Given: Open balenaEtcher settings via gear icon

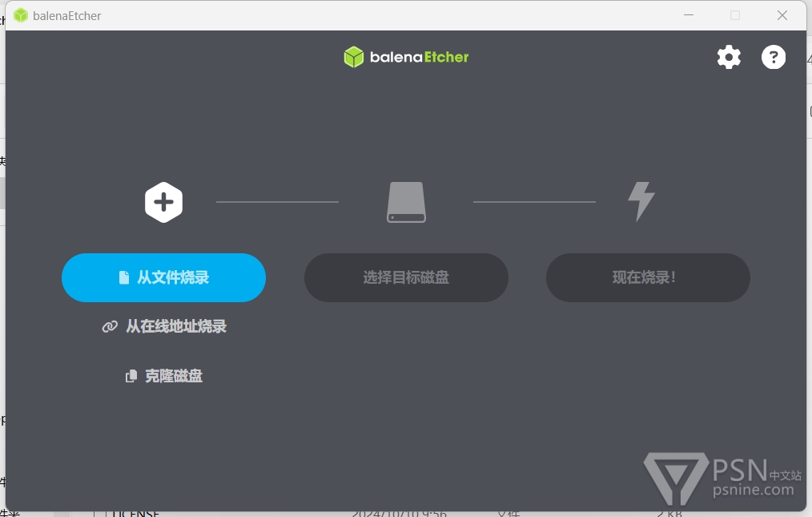Looking at the screenshot, I should 729,57.
